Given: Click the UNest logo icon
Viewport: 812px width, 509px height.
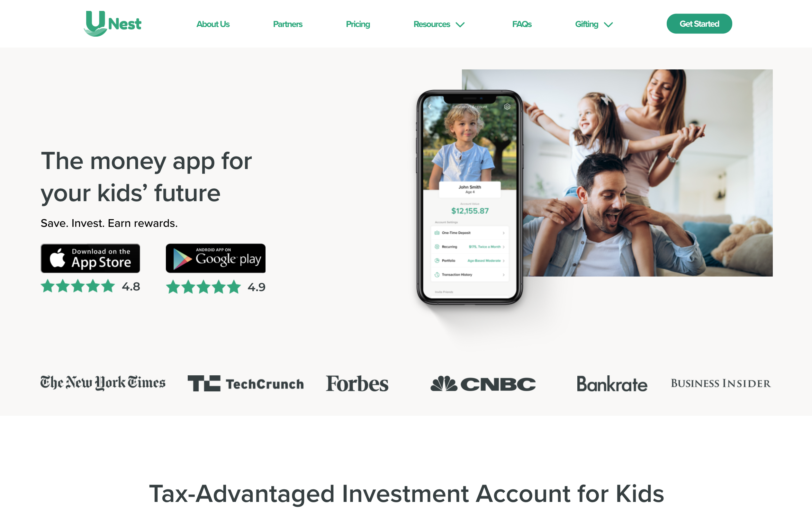Looking at the screenshot, I should click(97, 23).
